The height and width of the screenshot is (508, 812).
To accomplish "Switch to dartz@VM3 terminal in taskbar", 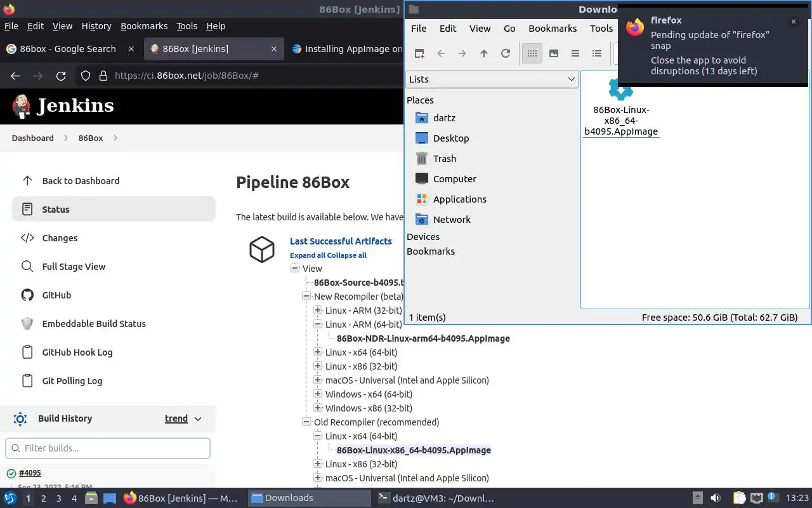I will point(436,498).
